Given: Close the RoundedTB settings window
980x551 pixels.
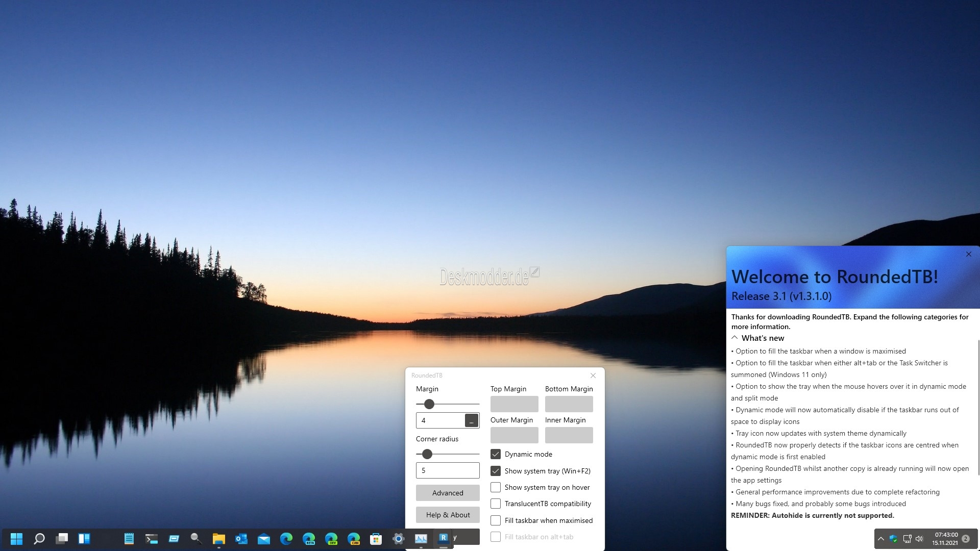Looking at the screenshot, I should point(593,375).
